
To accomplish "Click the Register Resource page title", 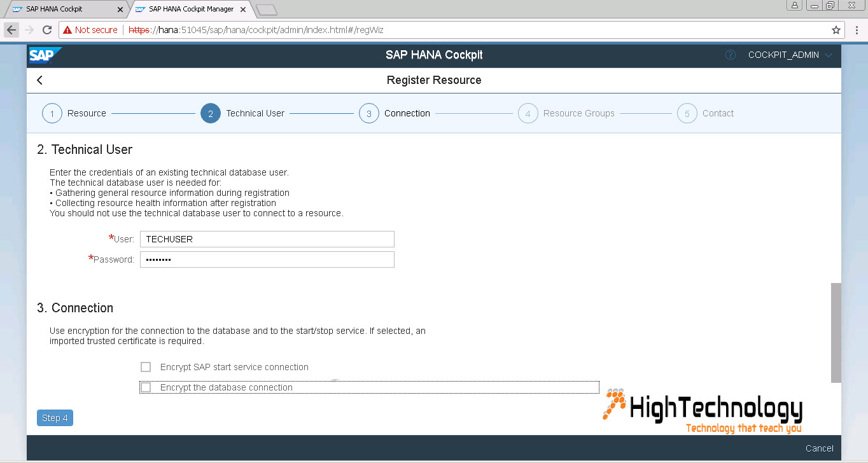I will (434, 80).
